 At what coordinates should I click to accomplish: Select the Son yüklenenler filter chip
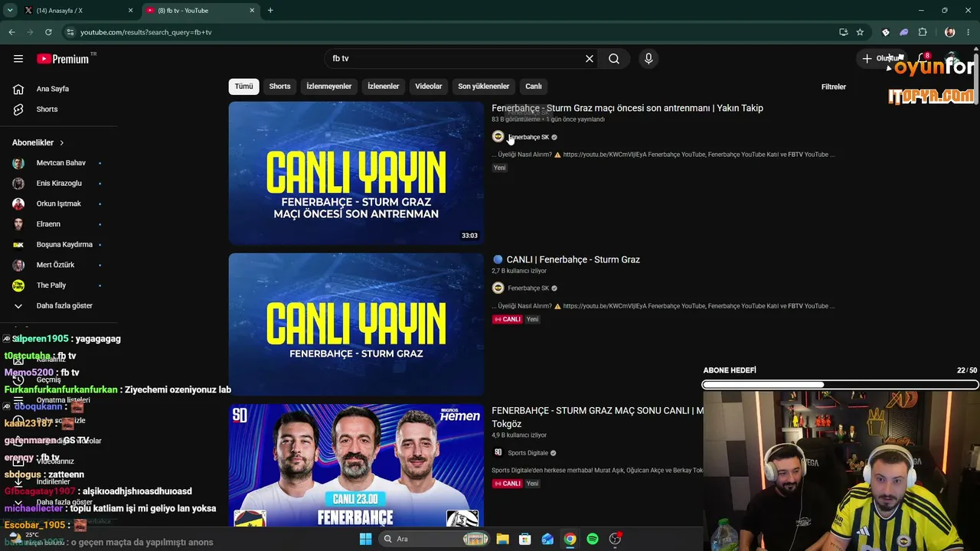pos(484,86)
